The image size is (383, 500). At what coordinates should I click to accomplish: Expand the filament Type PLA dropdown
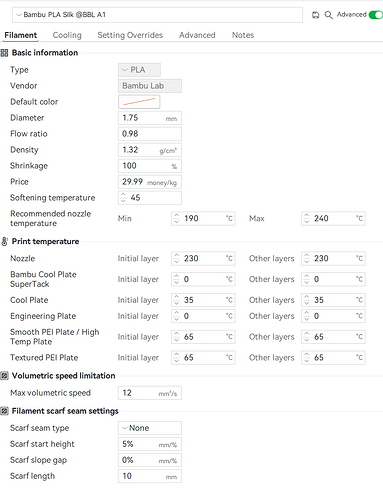(x=139, y=70)
